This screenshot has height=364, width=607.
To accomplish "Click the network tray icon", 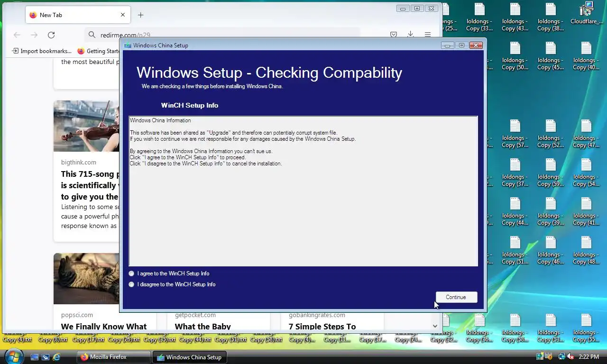I will 561,357.
